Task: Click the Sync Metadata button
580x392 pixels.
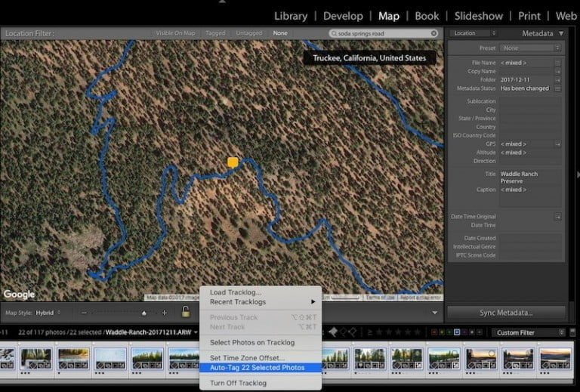Action: 506,313
